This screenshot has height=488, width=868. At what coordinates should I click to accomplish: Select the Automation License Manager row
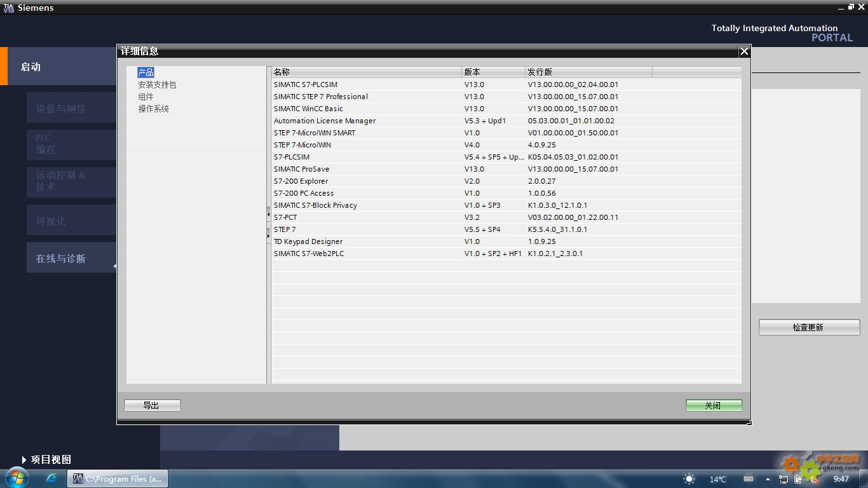pos(506,121)
